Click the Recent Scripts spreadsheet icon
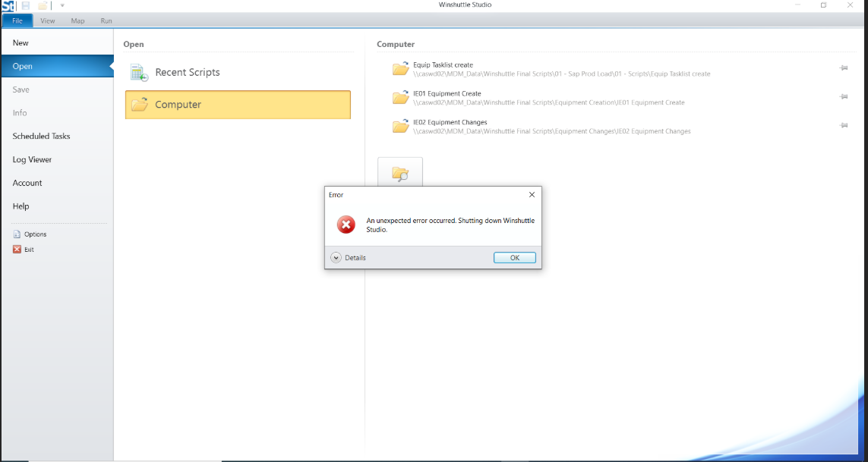The height and width of the screenshot is (462, 868). click(x=139, y=73)
